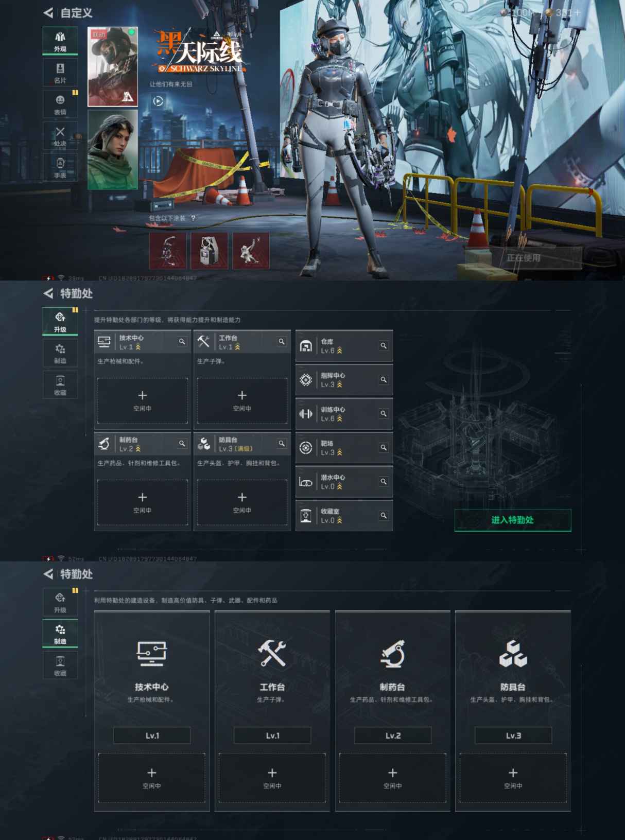Click the 指挥中心 command center icon
625x840 pixels.
pos(306,380)
